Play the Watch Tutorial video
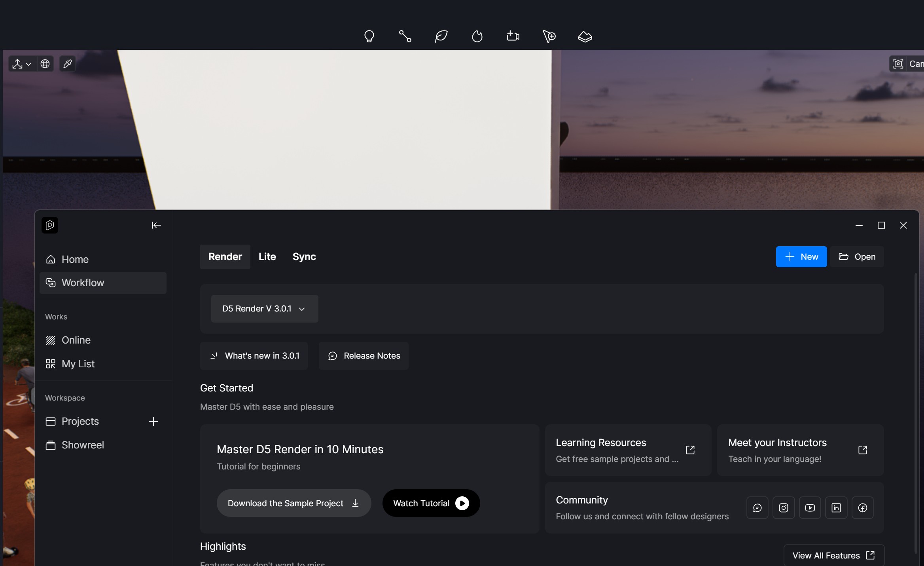Screen dimensions: 924x566 [431, 503]
